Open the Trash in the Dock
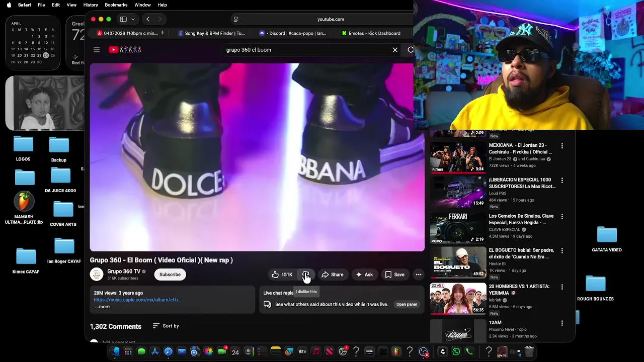 [529, 351]
